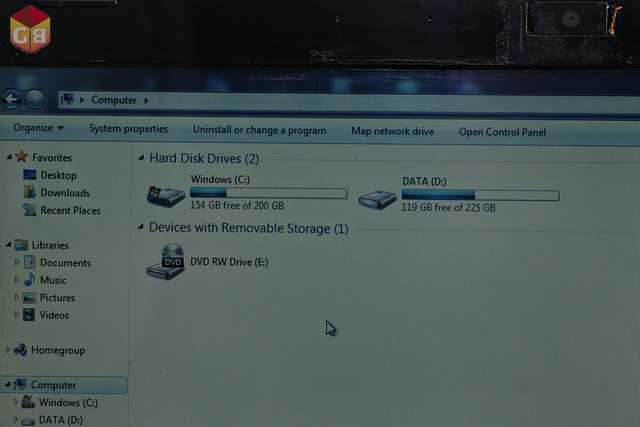Select Homegroup in navigation pane
Screen dimensions: 640x427
pos(58,350)
